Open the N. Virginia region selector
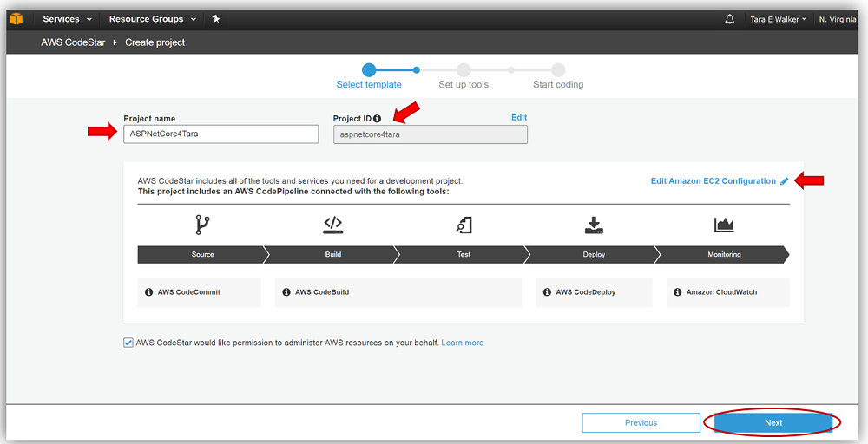The image size is (868, 444). click(837, 19)
